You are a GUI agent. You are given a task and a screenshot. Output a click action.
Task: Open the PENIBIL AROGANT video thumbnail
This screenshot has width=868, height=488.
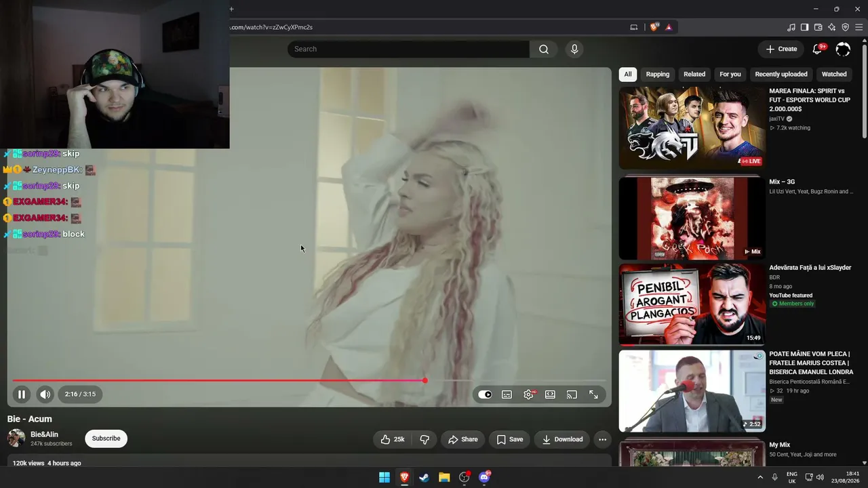tap(692, 305)
